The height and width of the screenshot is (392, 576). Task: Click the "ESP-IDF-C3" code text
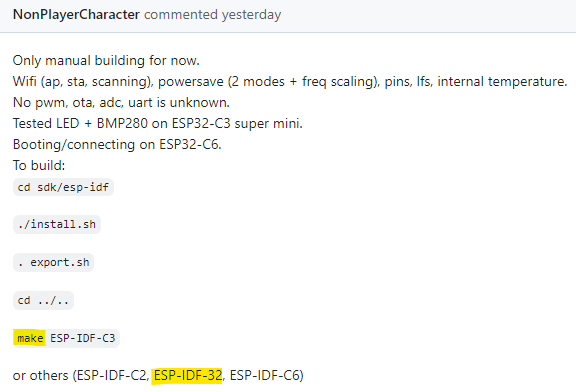[x=83, y=338]
